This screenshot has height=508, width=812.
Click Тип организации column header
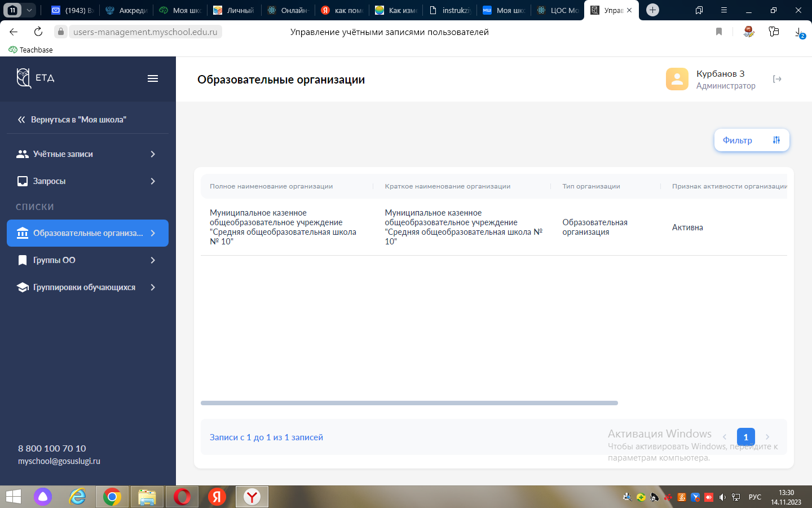[x=591, y=186]
